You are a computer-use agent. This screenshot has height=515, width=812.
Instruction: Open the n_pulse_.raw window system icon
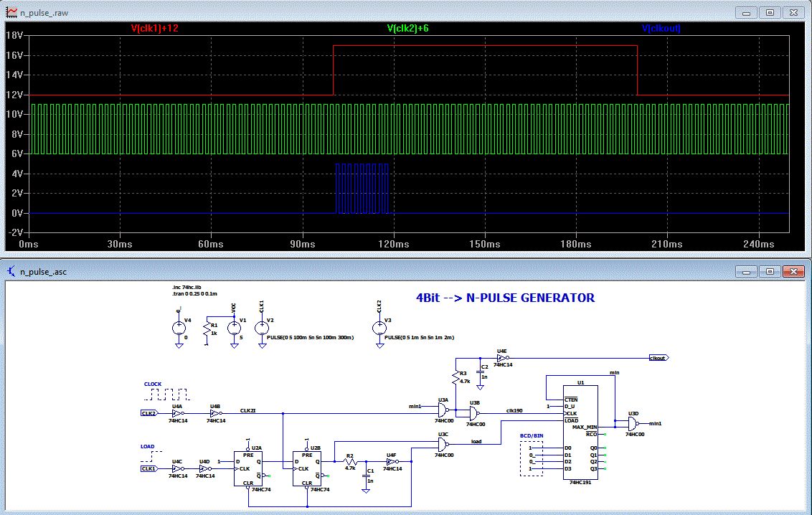coord(11,12)
